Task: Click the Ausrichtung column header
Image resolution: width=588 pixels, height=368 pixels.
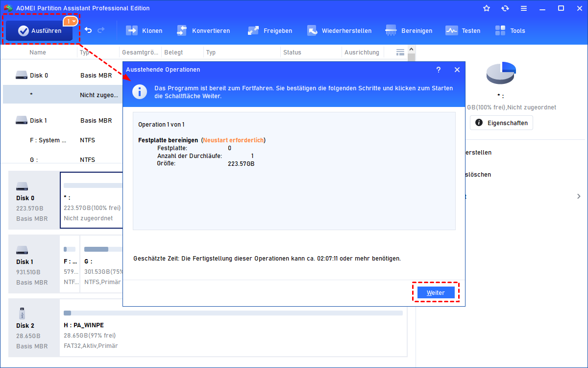Action: 362,52
